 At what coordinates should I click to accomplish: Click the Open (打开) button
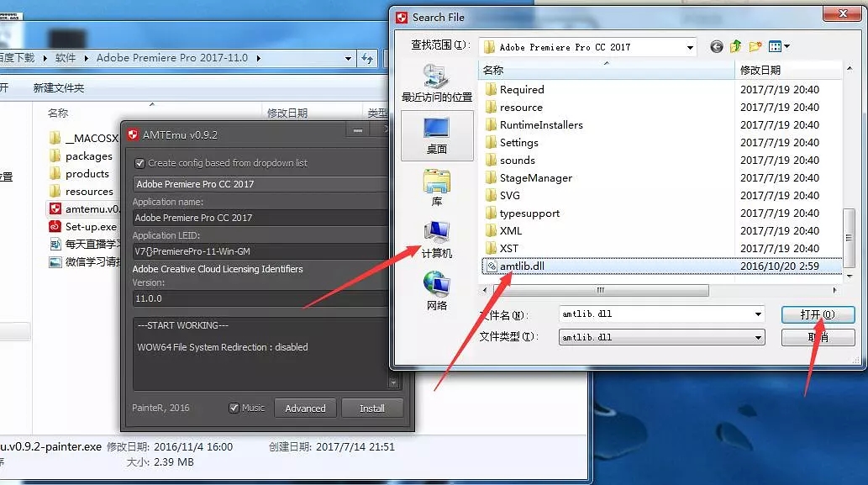818,314
